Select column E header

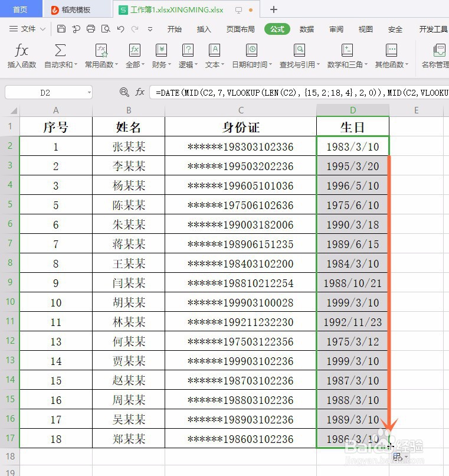pyautogui.click(x=416, y=110)
